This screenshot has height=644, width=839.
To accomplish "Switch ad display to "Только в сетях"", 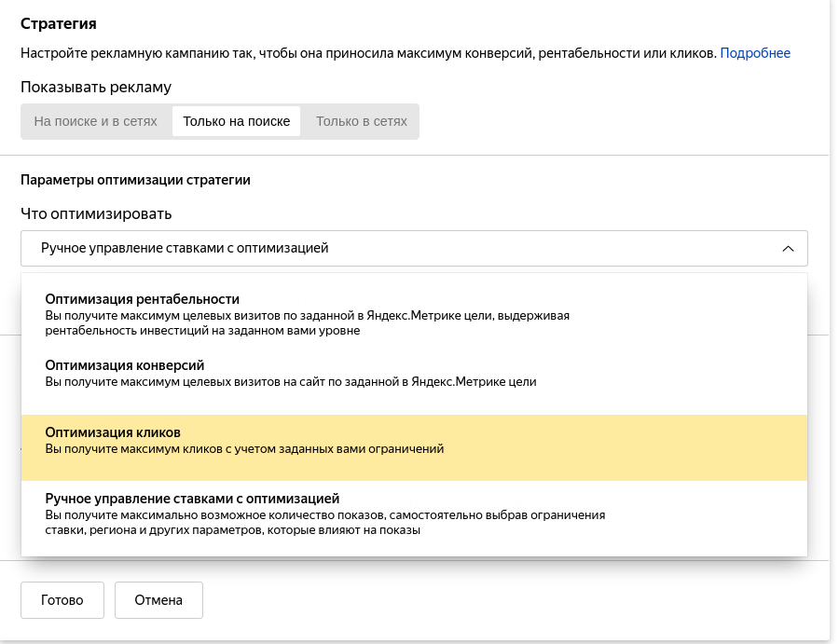I will (x=360, y=121).
